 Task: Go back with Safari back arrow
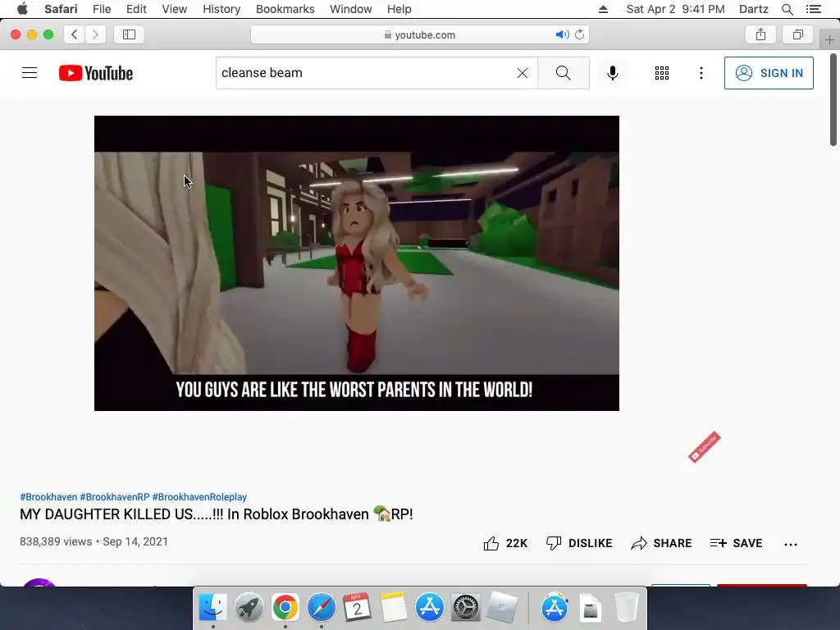click(x=75, y=34)
